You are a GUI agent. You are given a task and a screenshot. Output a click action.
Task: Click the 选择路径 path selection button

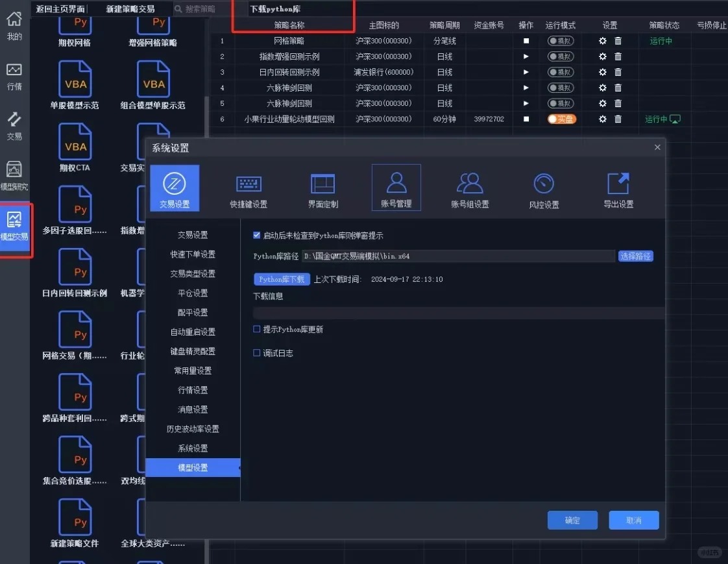[x=635, y=256]
